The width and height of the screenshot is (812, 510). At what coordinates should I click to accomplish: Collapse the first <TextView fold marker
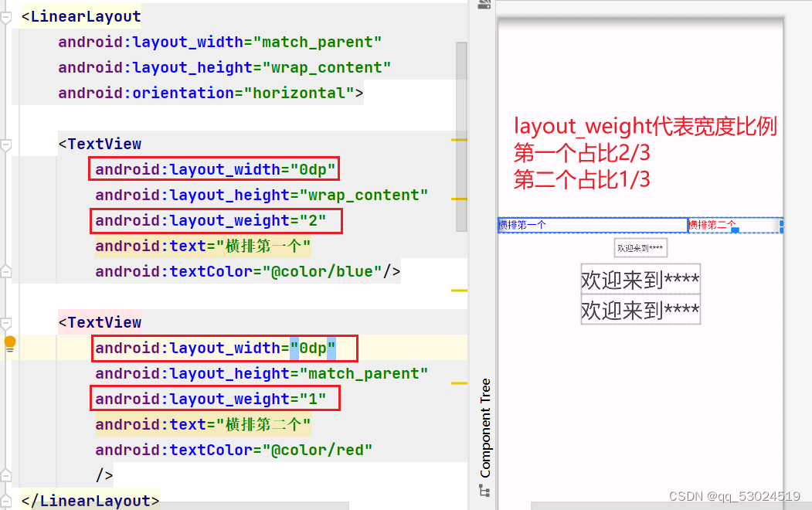pos(5,145)
